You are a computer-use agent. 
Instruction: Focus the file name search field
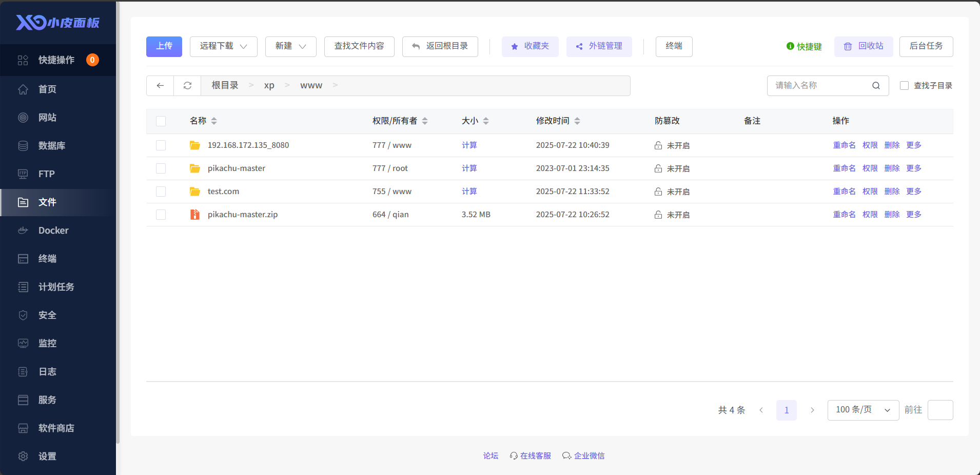[828, 86]
